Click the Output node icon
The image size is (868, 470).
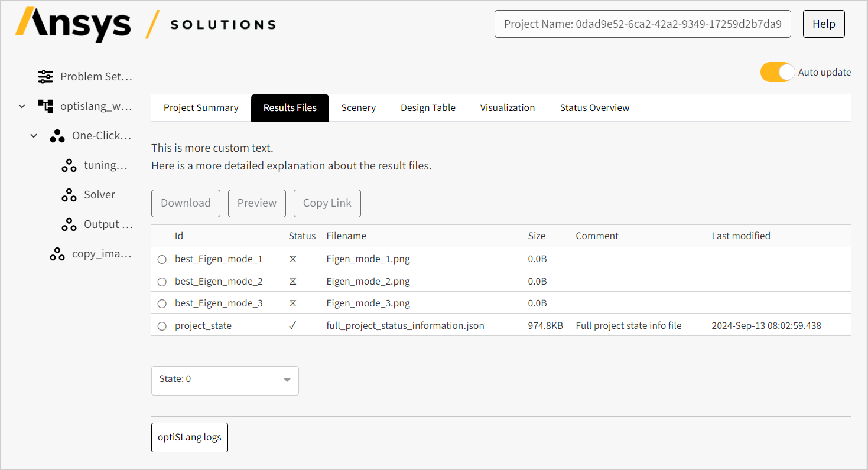point(69,224)
